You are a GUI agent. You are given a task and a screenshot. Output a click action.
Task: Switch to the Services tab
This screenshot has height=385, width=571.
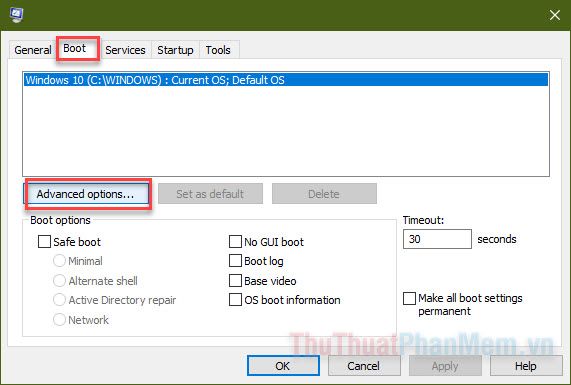click(x=125, y=50)
